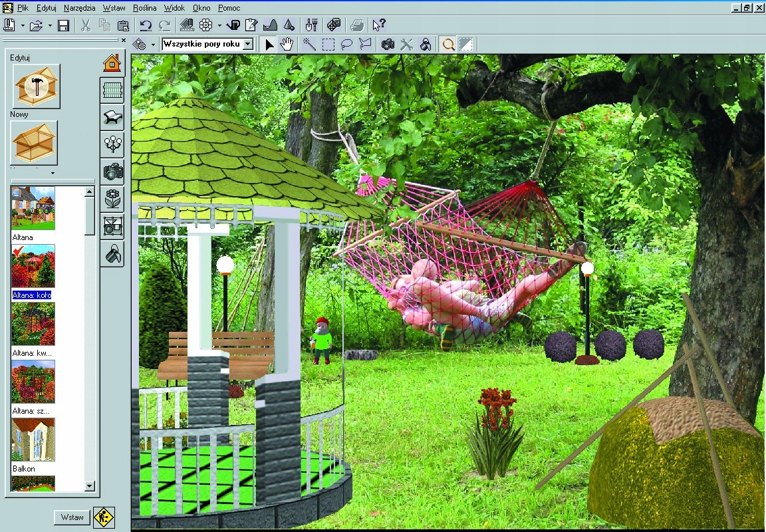This screenshot has width=766, height=532.
Task: Open the Edytuj menu
Action: (47, 8)
